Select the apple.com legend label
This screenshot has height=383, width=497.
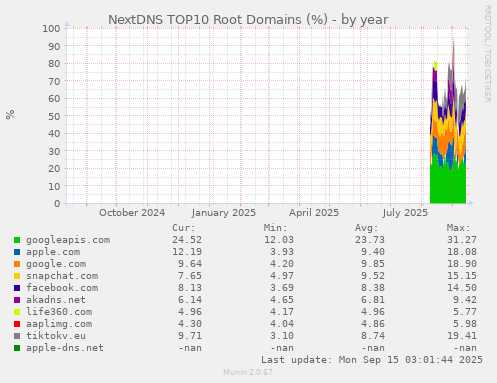(53, 252)
